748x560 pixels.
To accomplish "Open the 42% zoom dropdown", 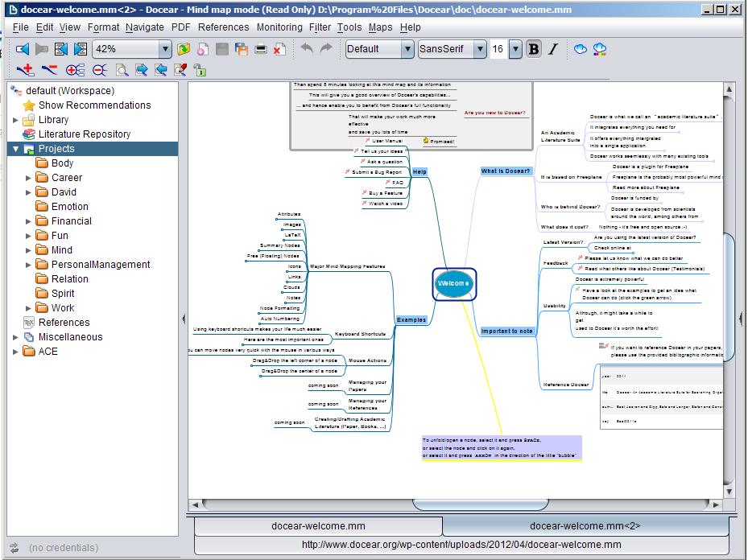I will (x=164, y=49).
